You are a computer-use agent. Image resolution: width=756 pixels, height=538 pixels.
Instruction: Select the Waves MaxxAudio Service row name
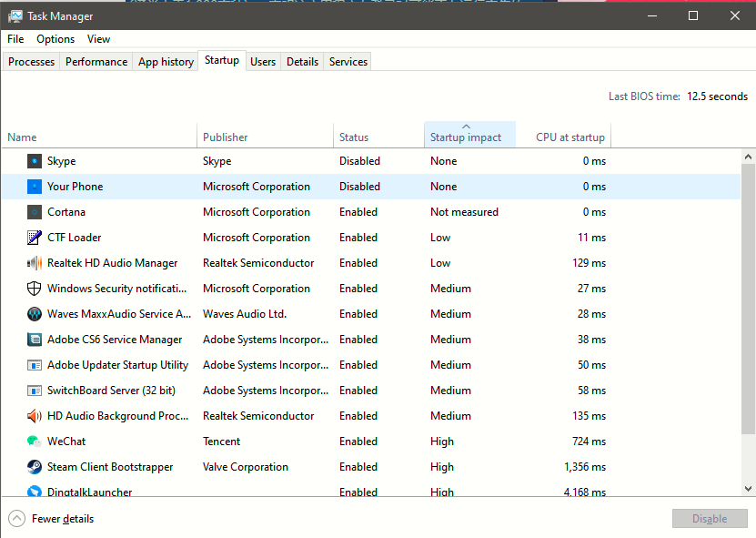point(119,314)
